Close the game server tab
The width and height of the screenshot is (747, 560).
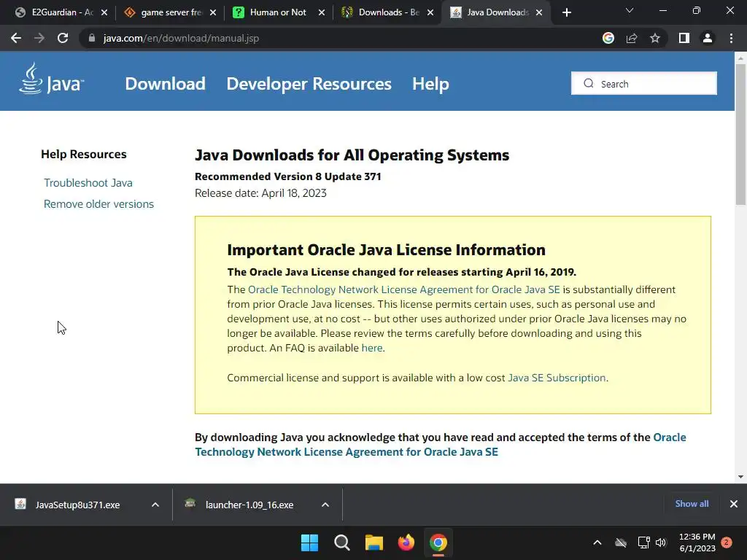tap(213, 12)
